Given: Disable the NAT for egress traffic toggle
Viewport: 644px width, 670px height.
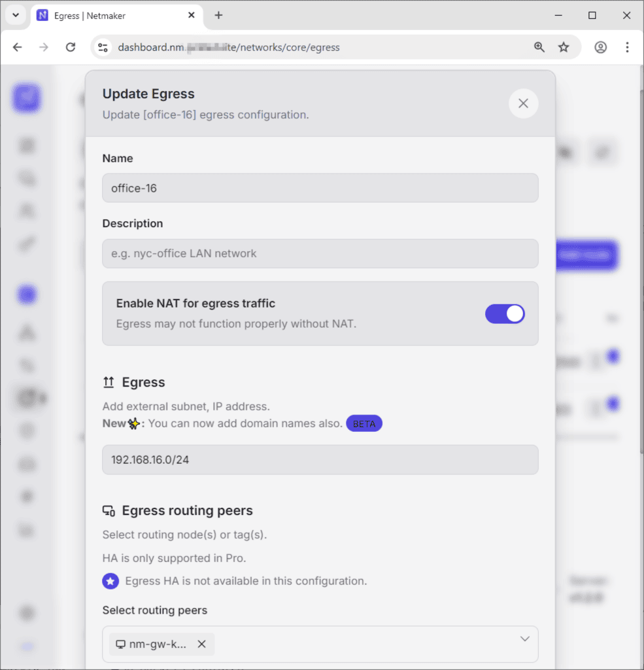Looking at the screenshot, I should point(505,314).
